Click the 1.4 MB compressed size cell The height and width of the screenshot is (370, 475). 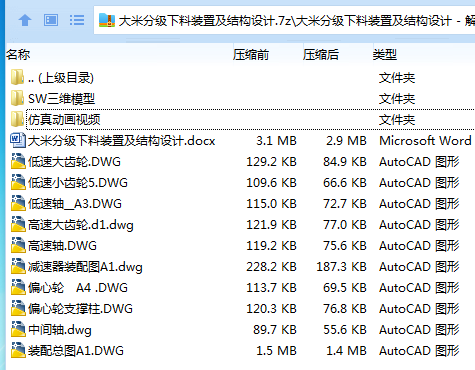(346, 351)
